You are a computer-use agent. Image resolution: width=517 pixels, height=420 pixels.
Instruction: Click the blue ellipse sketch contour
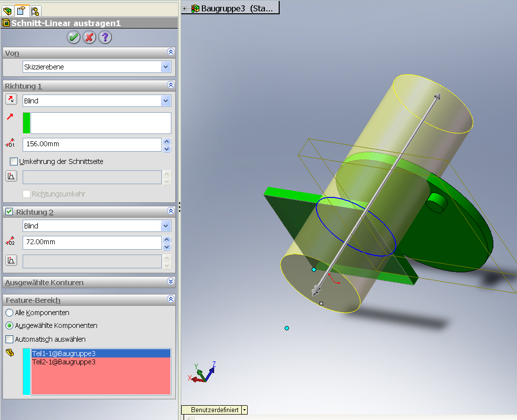(355, 227)
